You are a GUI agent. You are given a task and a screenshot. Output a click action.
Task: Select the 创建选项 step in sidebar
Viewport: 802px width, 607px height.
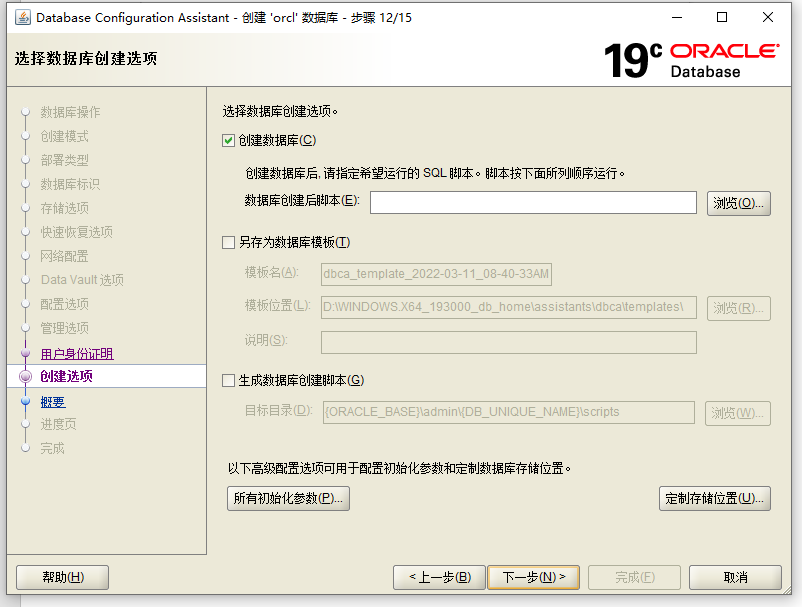(66, 376)
